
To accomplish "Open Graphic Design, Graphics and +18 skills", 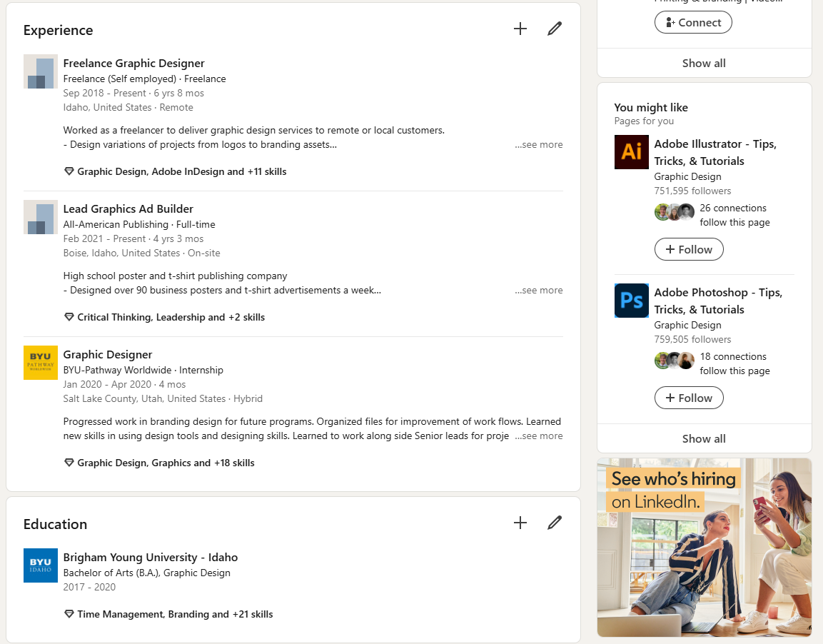I will point(166,463).
